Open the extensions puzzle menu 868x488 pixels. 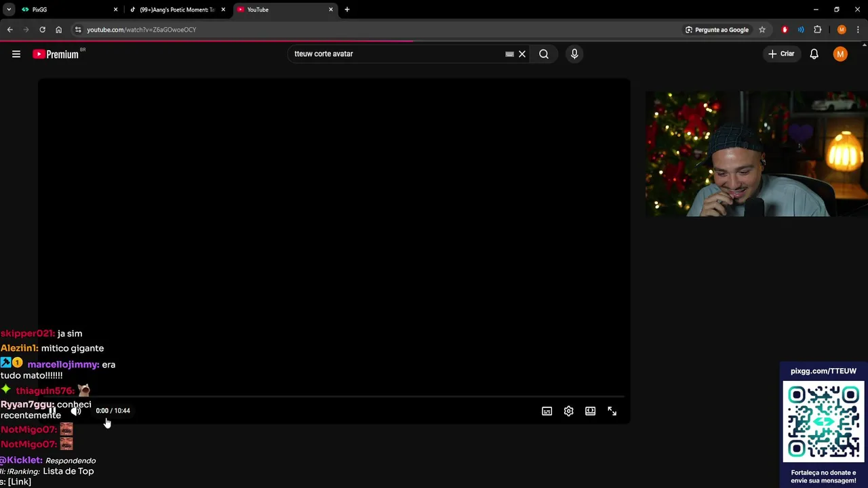point(817,30)
